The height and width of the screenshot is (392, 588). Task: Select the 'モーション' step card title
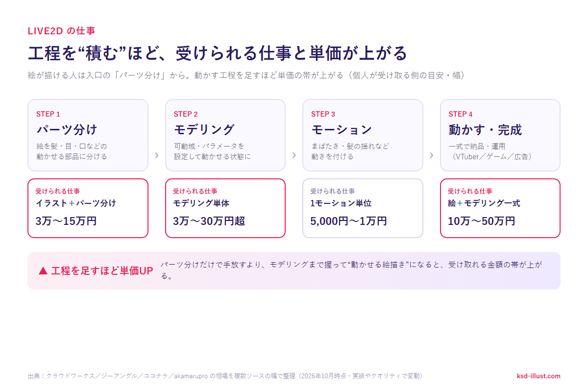point(342,130)
